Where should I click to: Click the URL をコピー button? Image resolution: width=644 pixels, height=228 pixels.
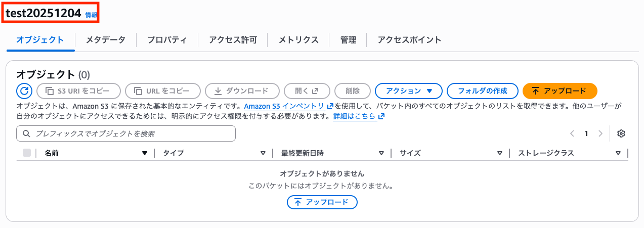pyautogui.click(x=162, y=91)
